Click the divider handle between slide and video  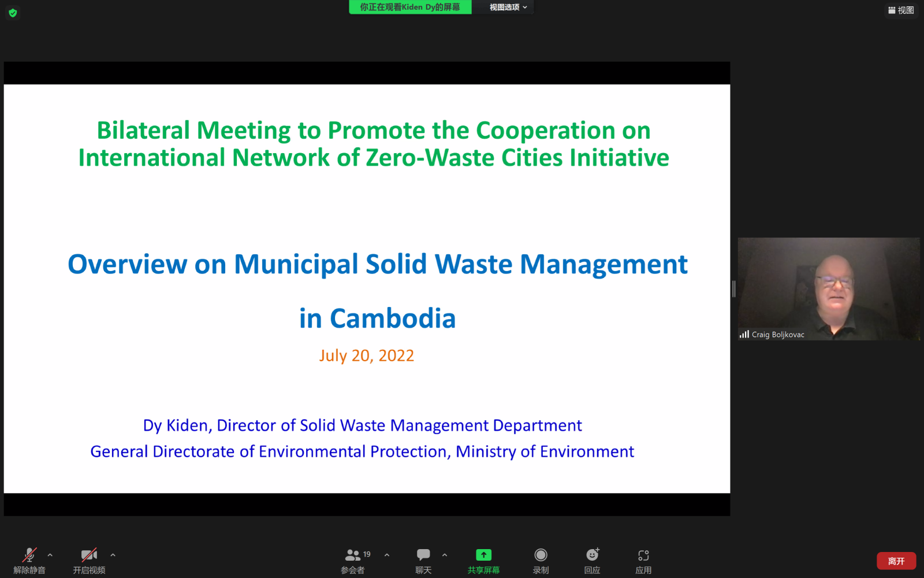[x=733, y=289]
